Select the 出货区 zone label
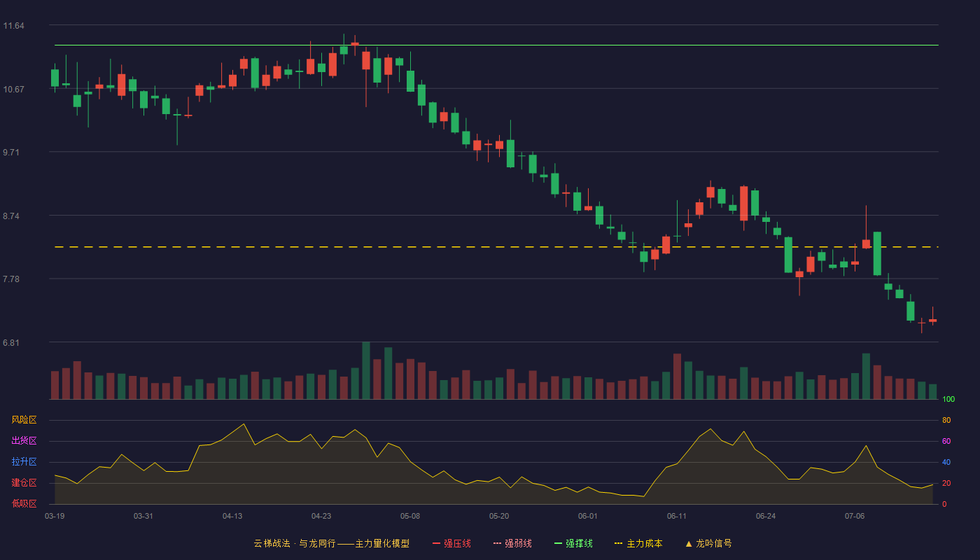The height and width of the screenshot is (560, 980). (x=24, y=441)
